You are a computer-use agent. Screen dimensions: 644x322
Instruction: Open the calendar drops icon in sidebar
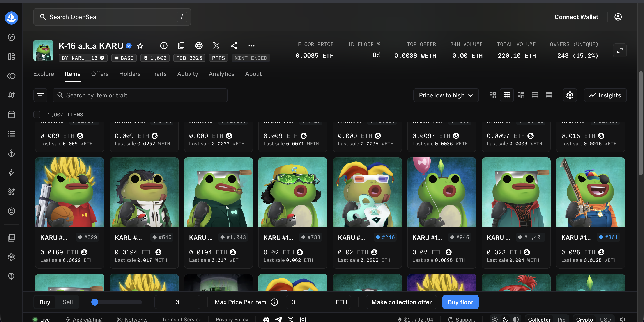[11, 114]
